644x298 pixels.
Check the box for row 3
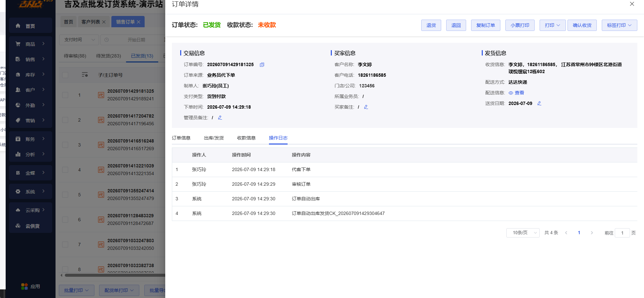point(65,145)
